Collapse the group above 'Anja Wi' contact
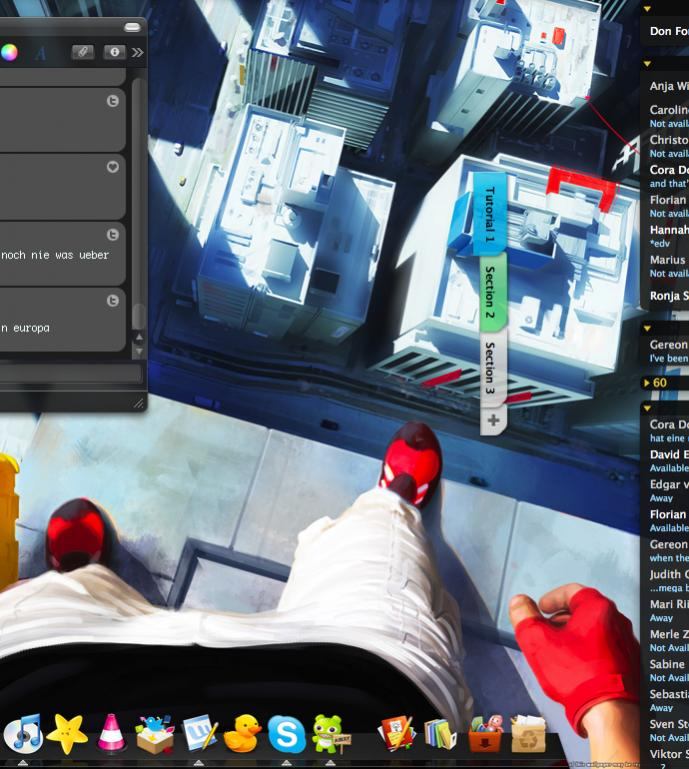Screen dimensions: 689x769 (x=647, y=64)
